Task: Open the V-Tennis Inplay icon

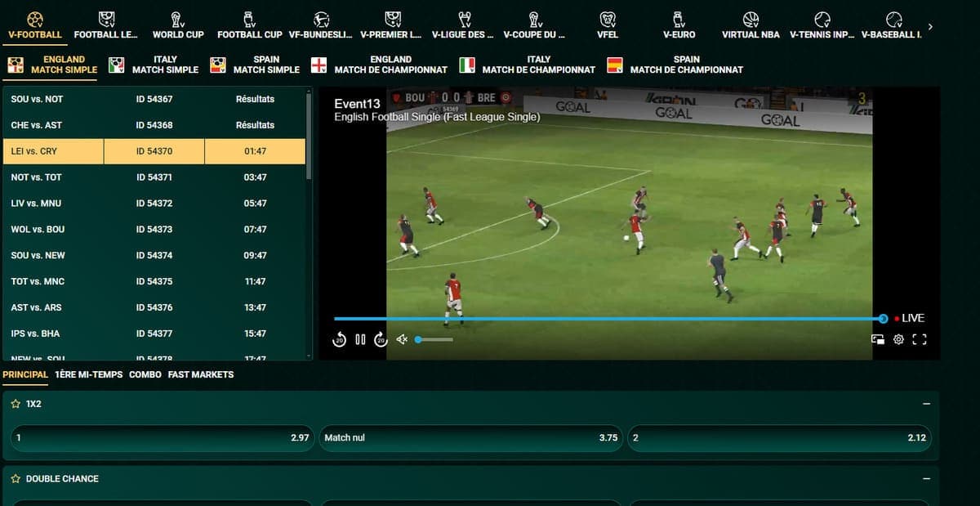Action: (822, 19)
